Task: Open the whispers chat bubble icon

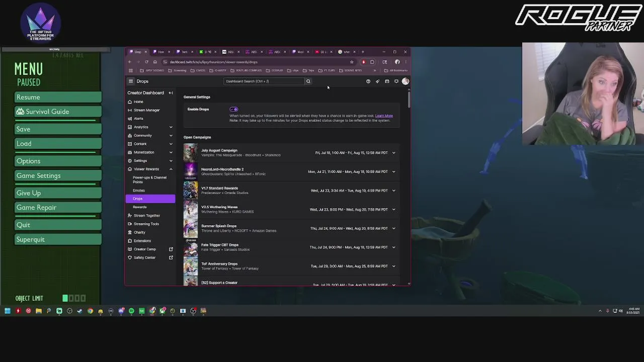Action: (x=396, y=81)
